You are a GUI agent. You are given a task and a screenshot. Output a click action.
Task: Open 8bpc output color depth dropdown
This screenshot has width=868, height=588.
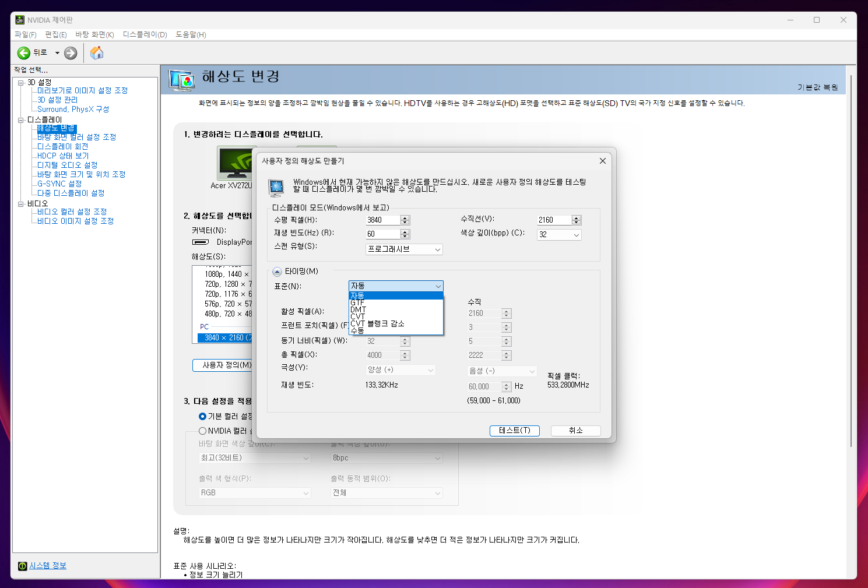386,459
